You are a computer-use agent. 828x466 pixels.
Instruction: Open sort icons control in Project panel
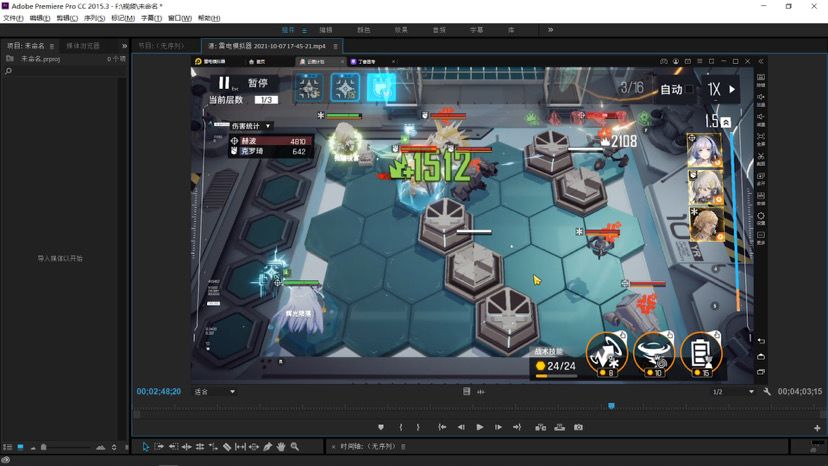click(x=114, y=447)
